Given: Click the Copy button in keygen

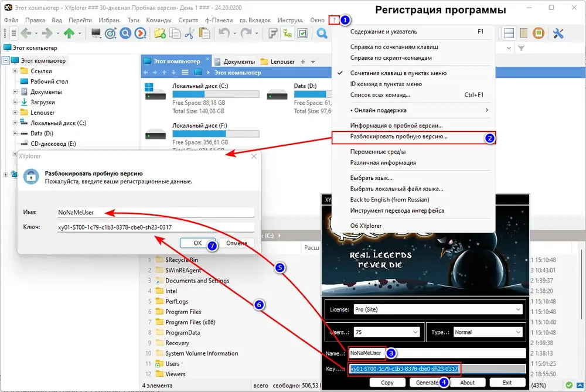Looking at the screenshot, I should (387, 383).
